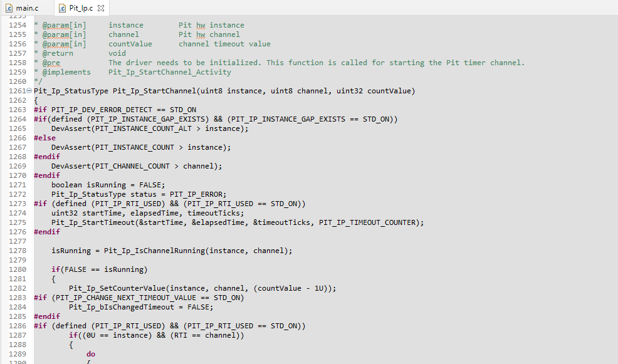Close the Pit_Ip.c tab
The image size is (618, 364).
pos(102,8)
